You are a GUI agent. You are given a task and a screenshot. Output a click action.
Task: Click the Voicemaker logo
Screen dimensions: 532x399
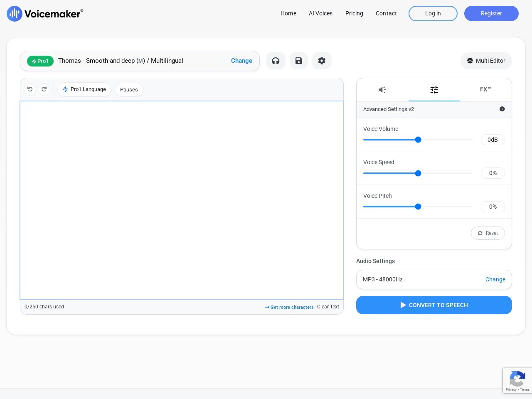(x=45, y=14)
